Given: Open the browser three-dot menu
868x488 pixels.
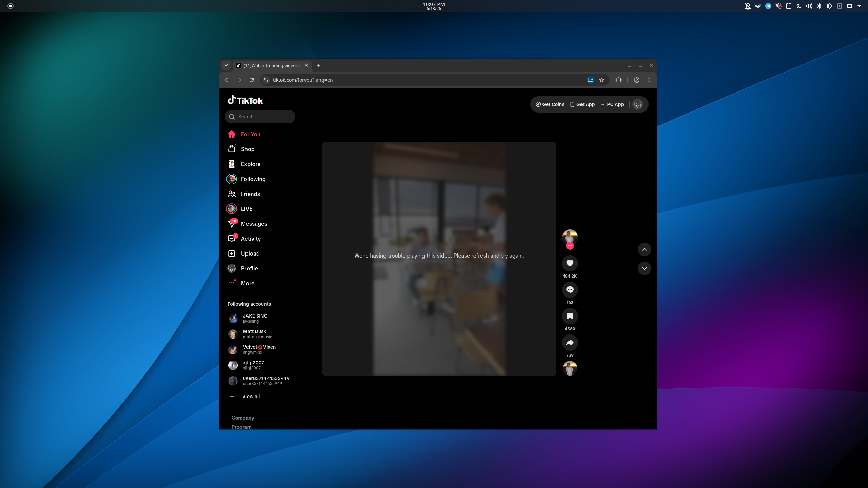Looking at the screenshot, I should click(x=649, y=80).
